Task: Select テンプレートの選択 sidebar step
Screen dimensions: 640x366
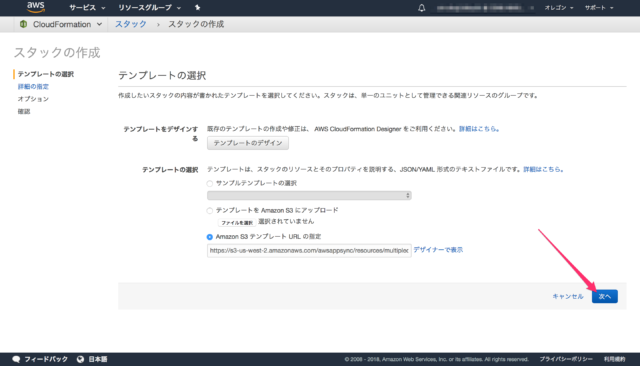Action: [46, 74]
